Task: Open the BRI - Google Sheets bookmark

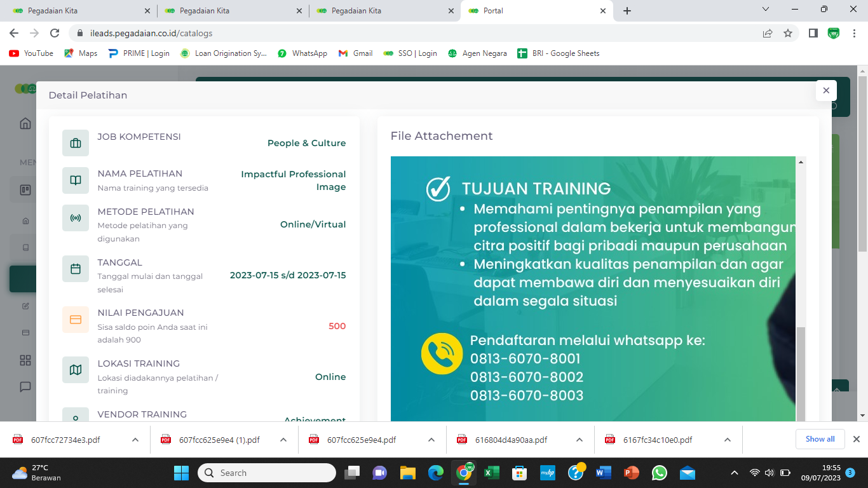Action: (x=559, y=53)
